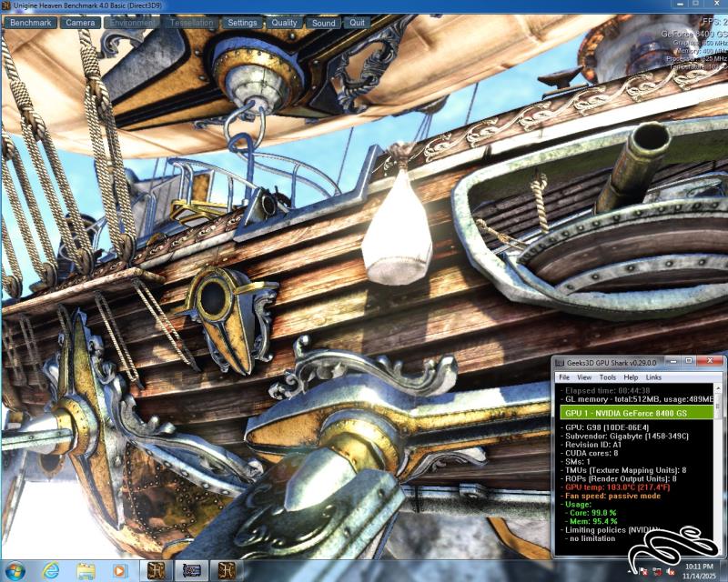Screen dimensions: 728x582
Task: Open the Quality options in Heaven
Action: pos(284,22)
